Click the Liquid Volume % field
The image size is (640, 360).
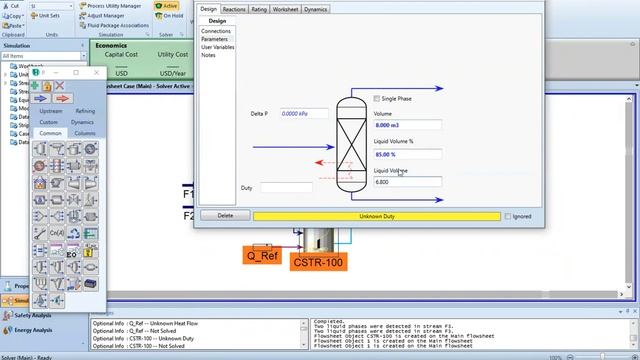408,154
